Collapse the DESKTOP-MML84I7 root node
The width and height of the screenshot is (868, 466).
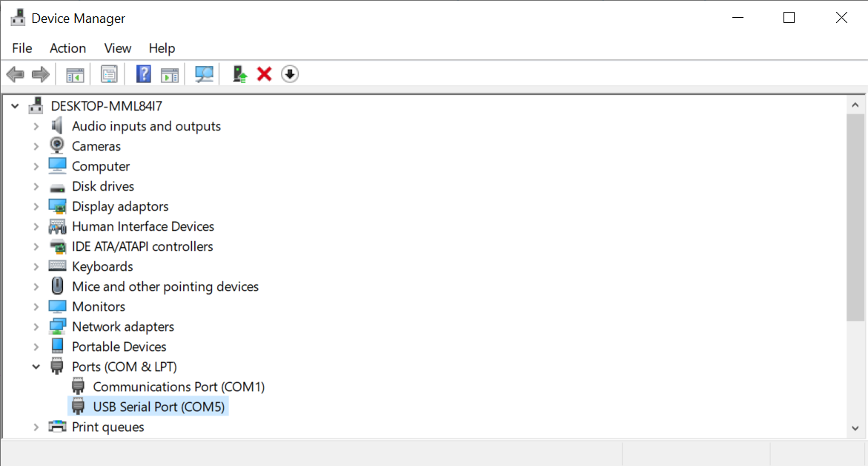tap(15, 106)
